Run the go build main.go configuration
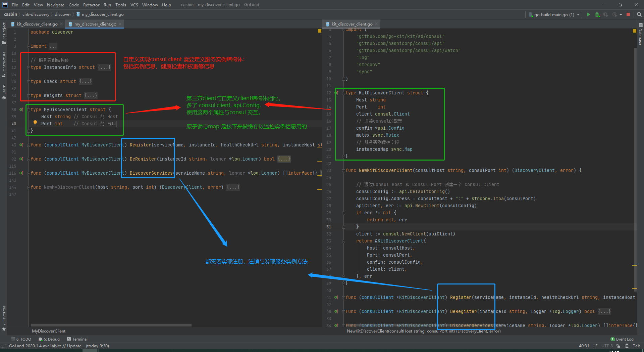 point(588,14)
